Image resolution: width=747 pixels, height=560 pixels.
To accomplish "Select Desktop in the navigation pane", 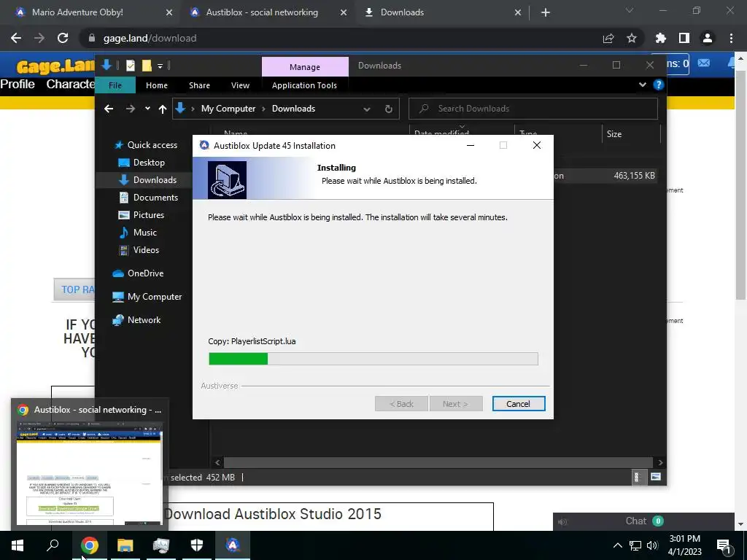I will pos(142,163).
